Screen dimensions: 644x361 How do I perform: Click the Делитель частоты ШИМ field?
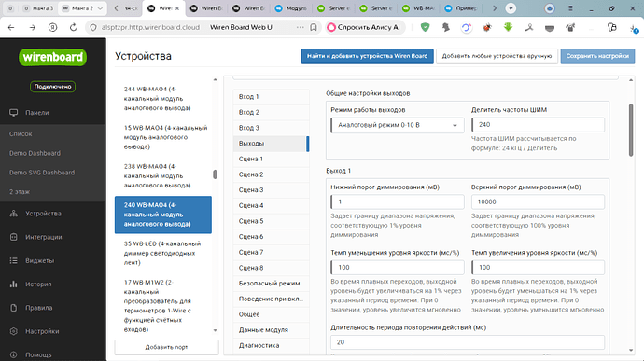(x=538, y=125)
